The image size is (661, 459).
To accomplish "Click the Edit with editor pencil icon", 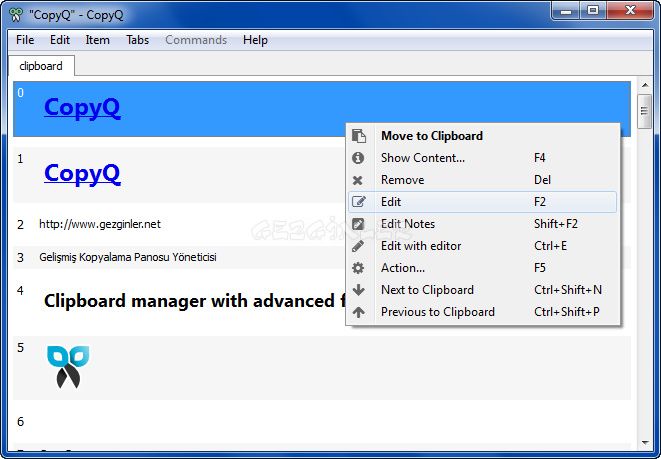I will [358, 246].
